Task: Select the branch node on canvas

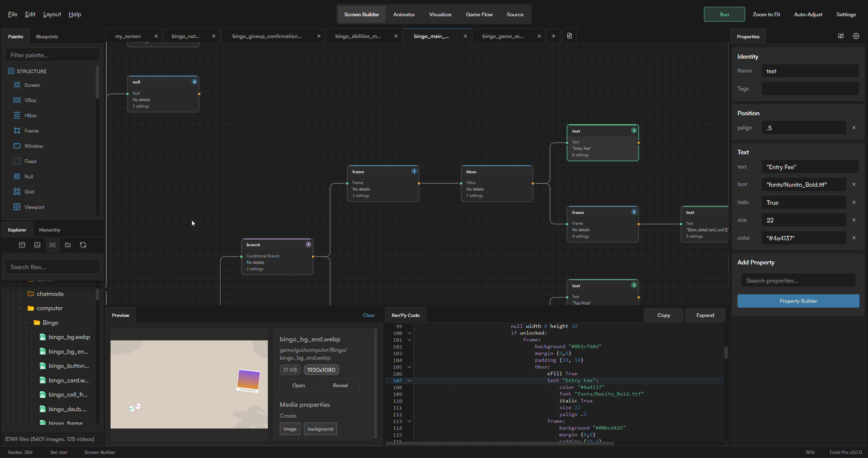Action: 277,257
